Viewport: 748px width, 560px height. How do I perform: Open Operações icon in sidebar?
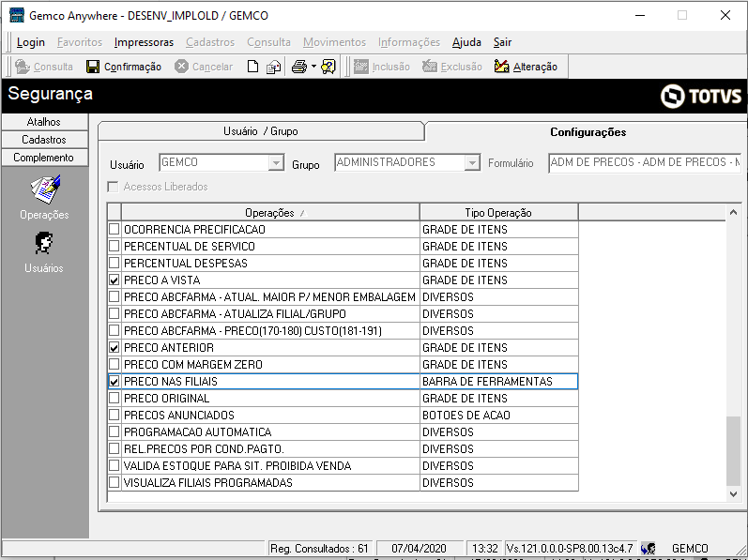45,189
